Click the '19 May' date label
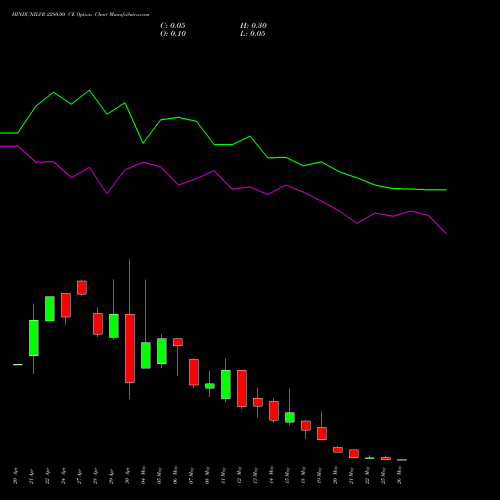Image resolution: width=500 pixels, height=500 pixels. coord(319,475)
